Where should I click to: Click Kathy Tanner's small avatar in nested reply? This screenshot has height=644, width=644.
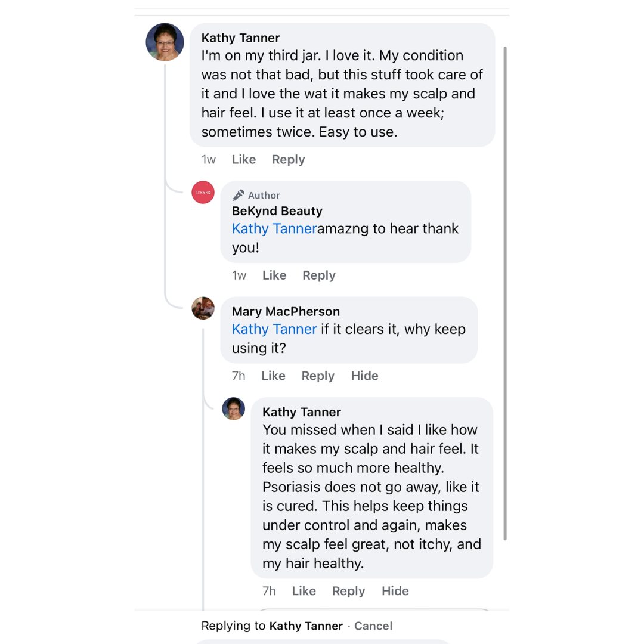click(x=234, y=409)
